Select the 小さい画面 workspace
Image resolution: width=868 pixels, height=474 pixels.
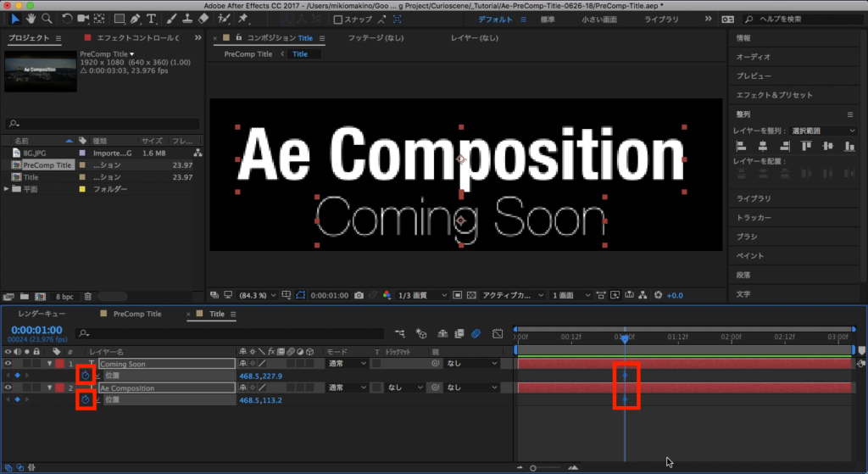click(x=599, y=20)
